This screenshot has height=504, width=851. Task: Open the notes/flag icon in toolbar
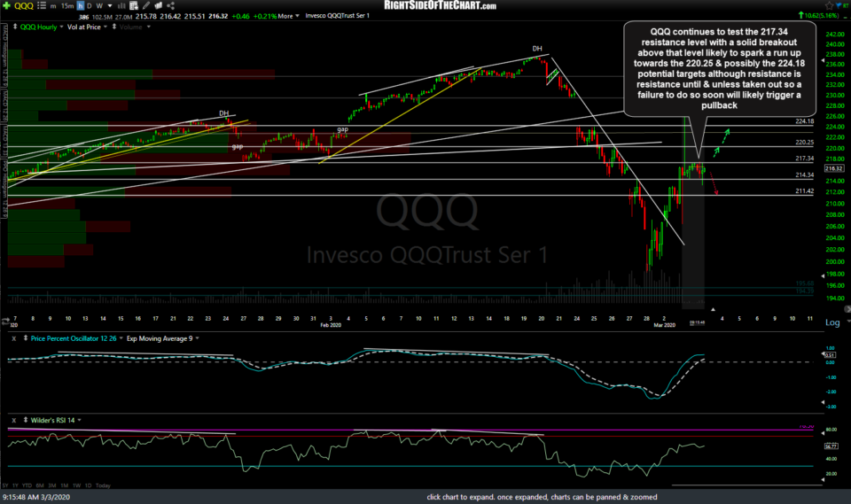158,5
